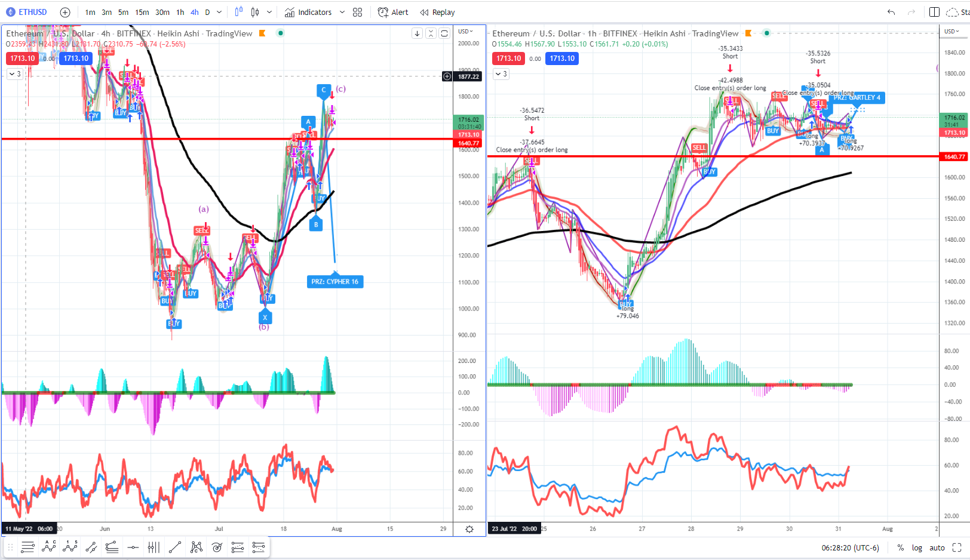Select the highlighted bar chart type icon
The image size is (970, 560).
(x=239, y=12)
